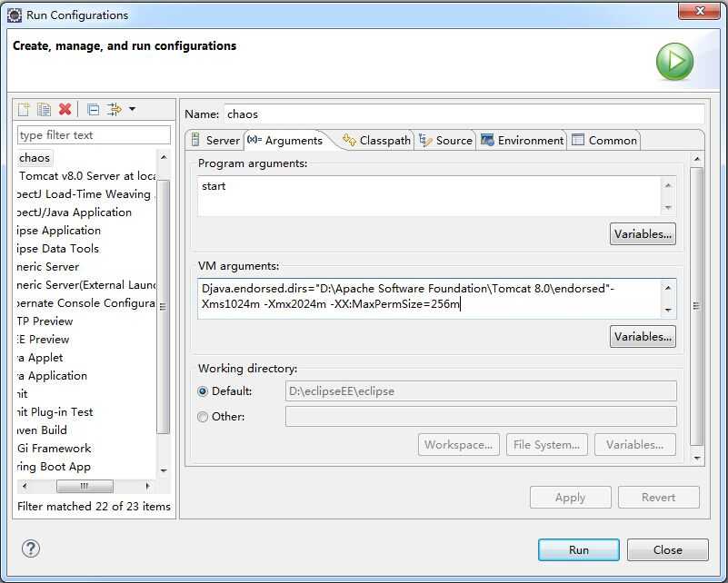Screen dimensions: 728x583
Task: Select JUnit Plug-in Test item
Action: pyautogui.click(x=55, y=412)
